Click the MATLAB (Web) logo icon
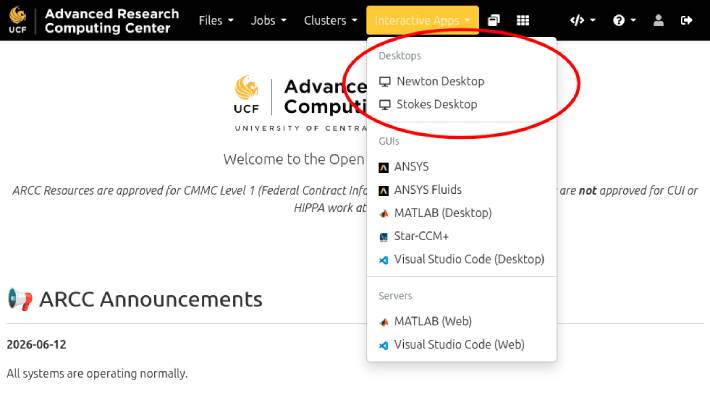This screenshot has width=710, height=400. [x=384, y=322]
